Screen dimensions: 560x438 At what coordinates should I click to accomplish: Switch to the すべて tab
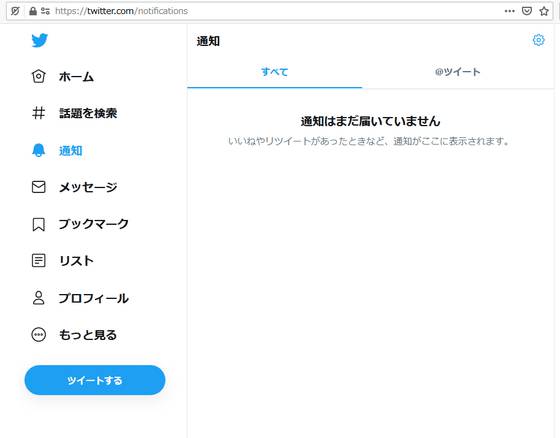click(x=274, y=72)
